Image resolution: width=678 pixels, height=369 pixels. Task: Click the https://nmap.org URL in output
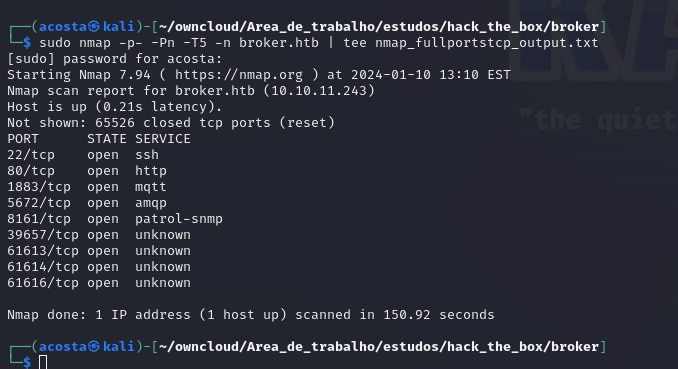coord(239,75)
